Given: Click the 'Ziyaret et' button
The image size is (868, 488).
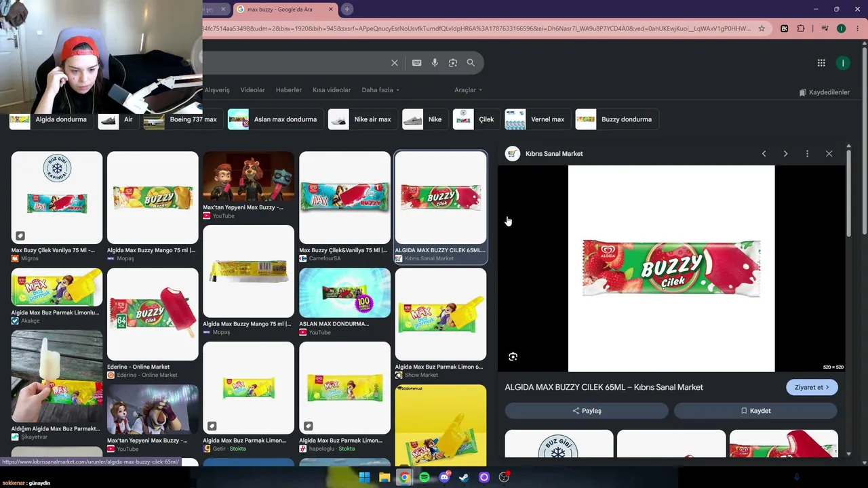Looking at the screenshot, I should tap(812, 388).
